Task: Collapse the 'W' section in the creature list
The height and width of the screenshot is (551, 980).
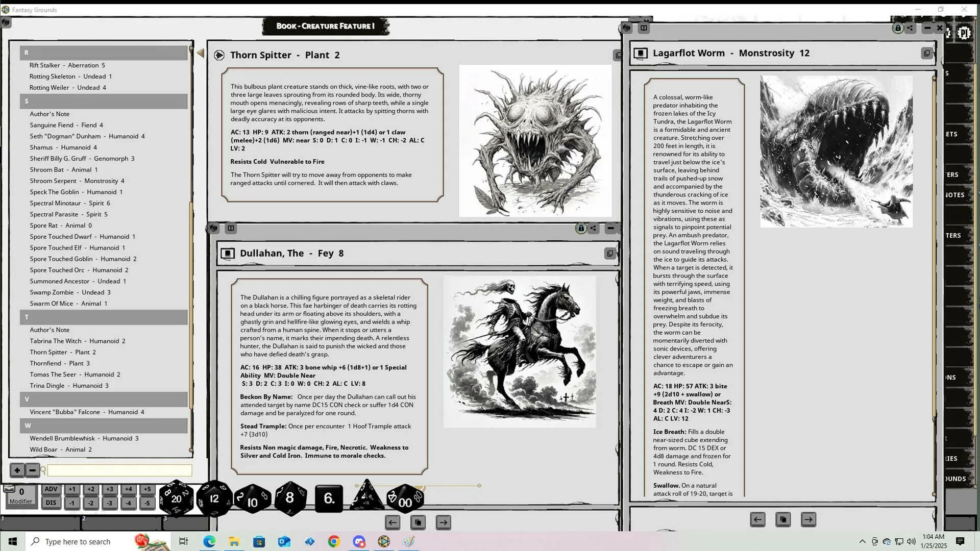Action: tap(104, 425)
